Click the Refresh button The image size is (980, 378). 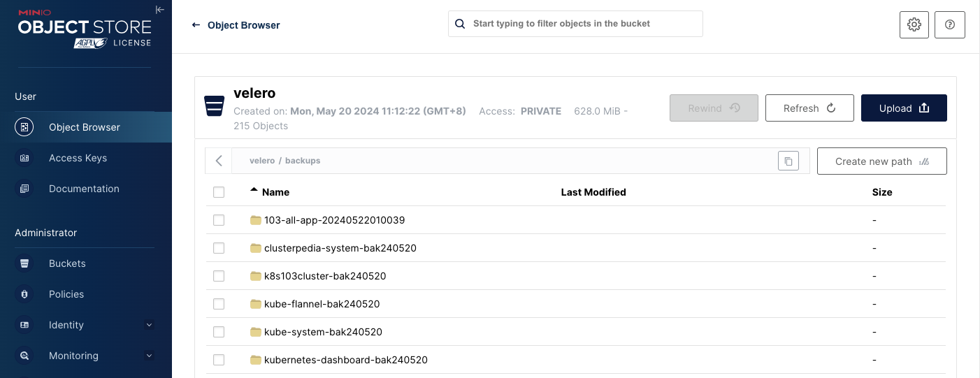(809, 108)
